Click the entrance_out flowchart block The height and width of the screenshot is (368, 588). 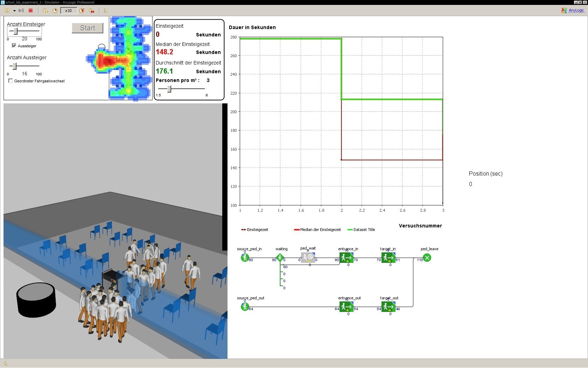tap(347, 307)
